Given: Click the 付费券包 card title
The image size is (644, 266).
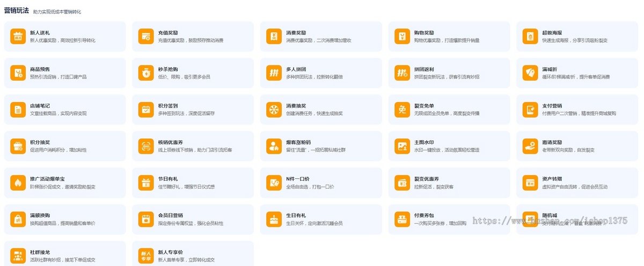Looking at the screenshot, I should pyautogui.click(x=424, y=215).
